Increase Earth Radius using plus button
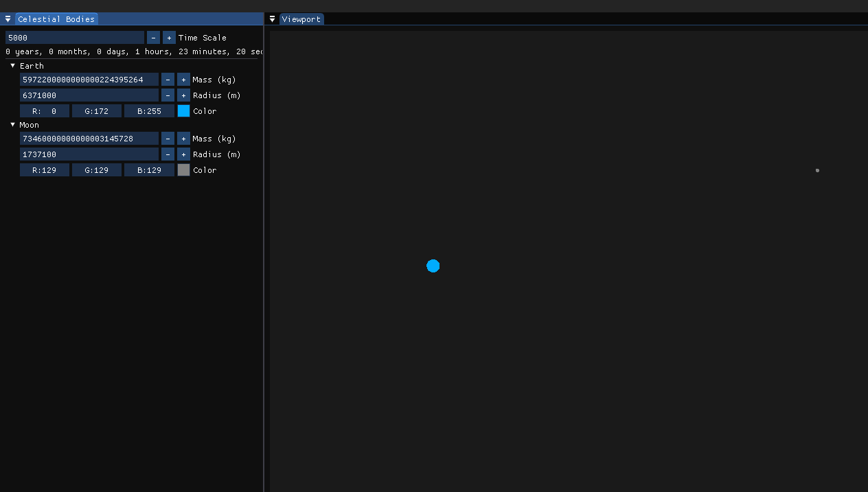This screenshot has height=492, width=868. pos(183,95)
